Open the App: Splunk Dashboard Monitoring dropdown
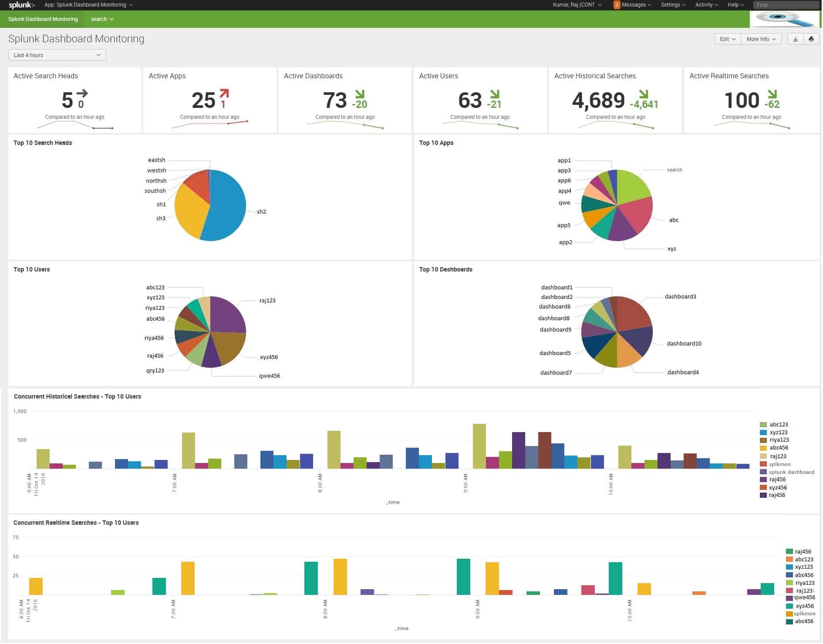This screenshot has width=823, height=644. click(89, 5)
